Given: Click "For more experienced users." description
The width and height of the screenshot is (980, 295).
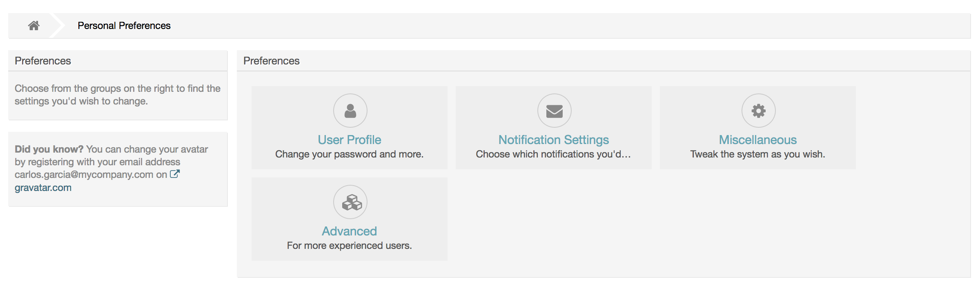Looking at the screenshot, I should pyautogui.click(x=349, y=246).
